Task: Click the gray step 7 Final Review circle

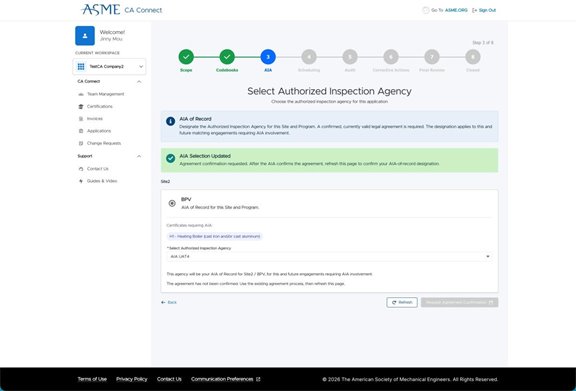Action: [432, 57]
